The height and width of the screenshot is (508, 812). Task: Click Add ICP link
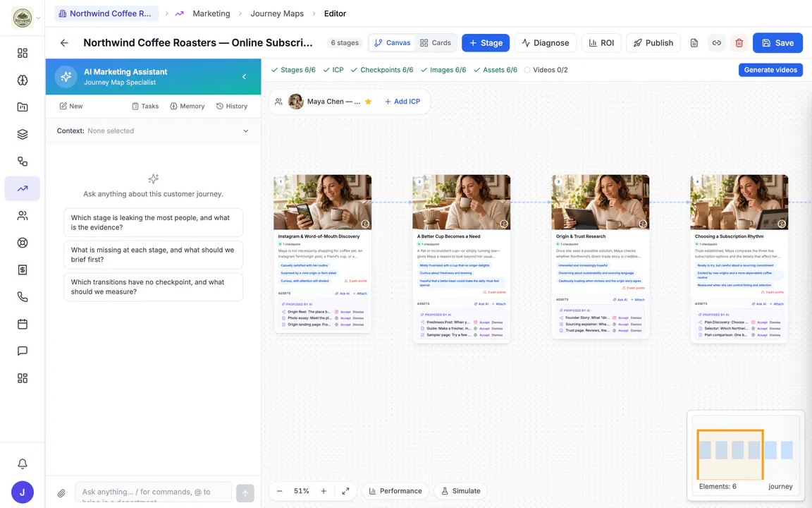(x=402, y=102)
